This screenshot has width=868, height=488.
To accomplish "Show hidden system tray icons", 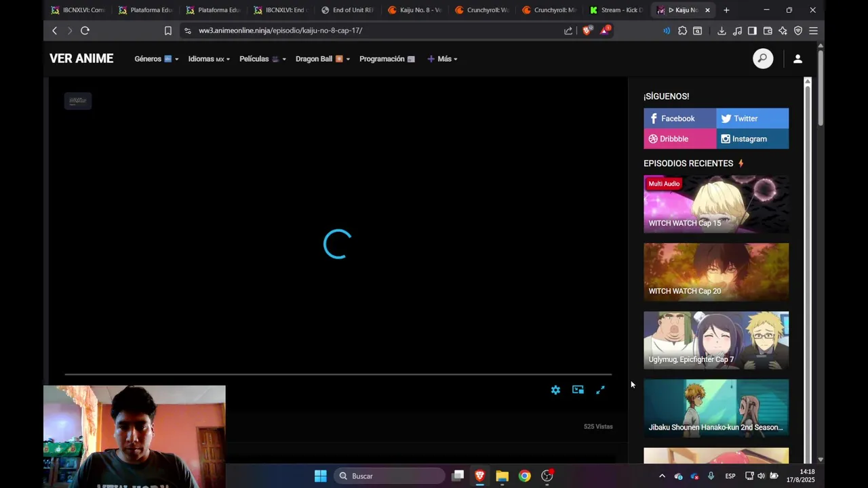I will (x=662, y=476).
